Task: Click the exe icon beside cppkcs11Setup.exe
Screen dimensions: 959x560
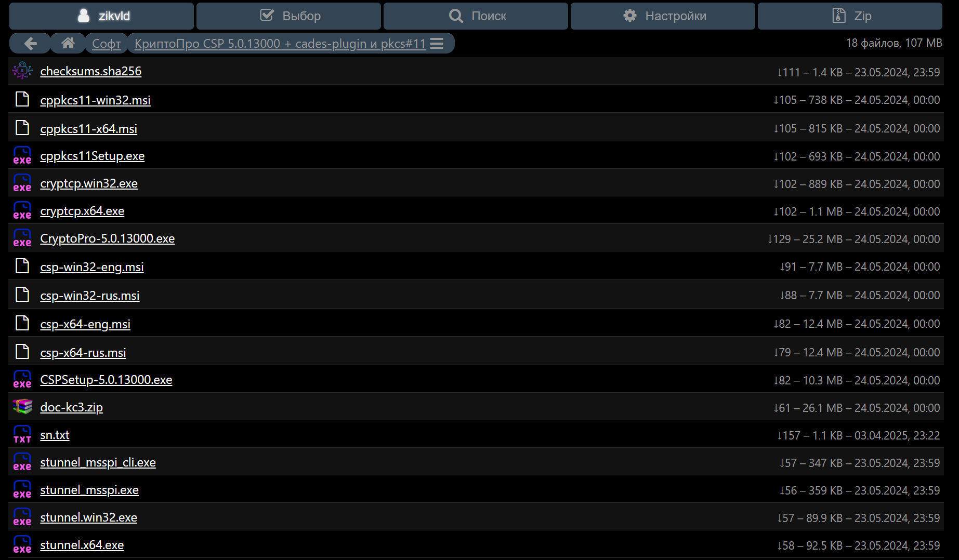Action: coord(22,156)
